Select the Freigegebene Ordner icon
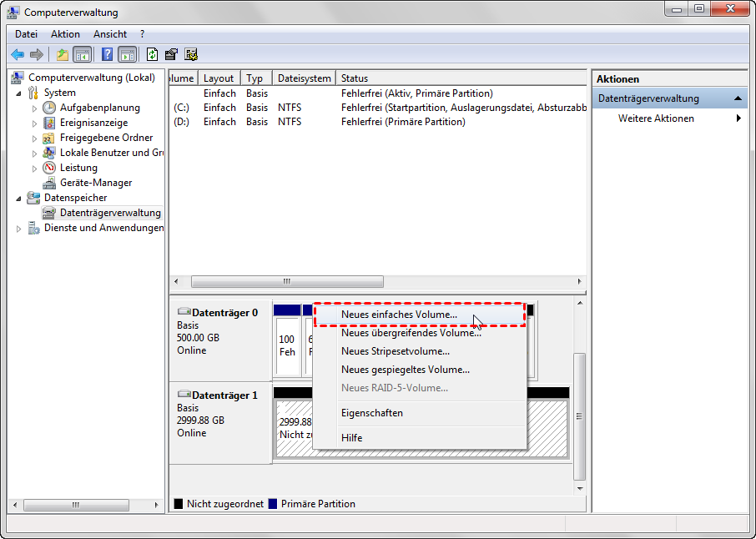The width and height of the screenshot is (756, 539). pyautogui.click(x=48, y=138)
